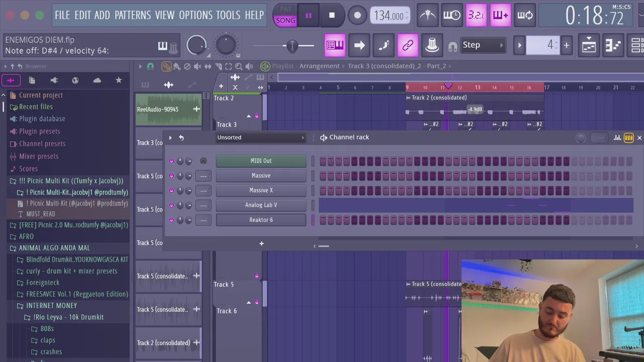Click the horizontal swing slider handle
The image size is (644, 362).
(291, 46)
